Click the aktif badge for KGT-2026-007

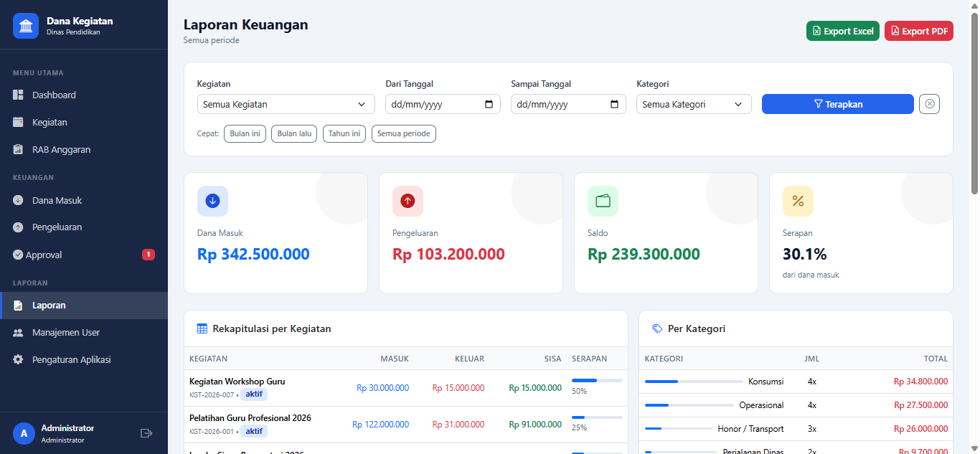click(x=254, y=394)
